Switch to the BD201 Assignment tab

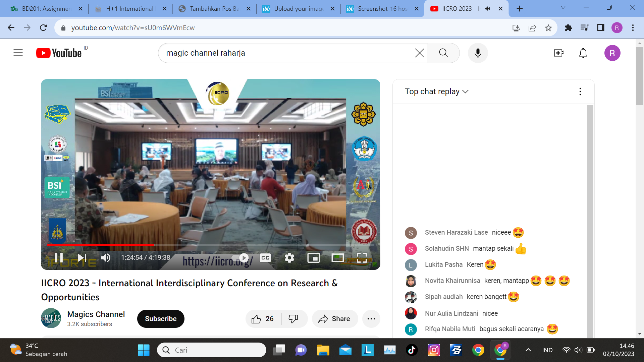coord(46,9)
